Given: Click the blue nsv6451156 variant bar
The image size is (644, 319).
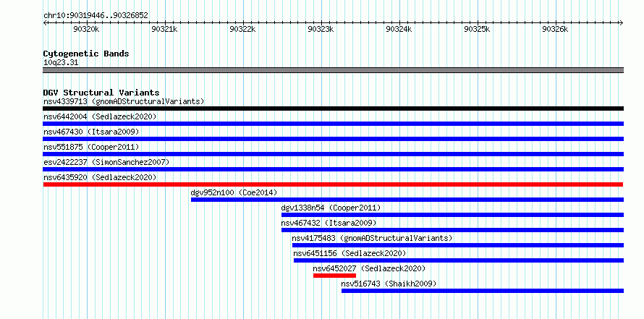Looking at the screenshot, I should point(459,260).
